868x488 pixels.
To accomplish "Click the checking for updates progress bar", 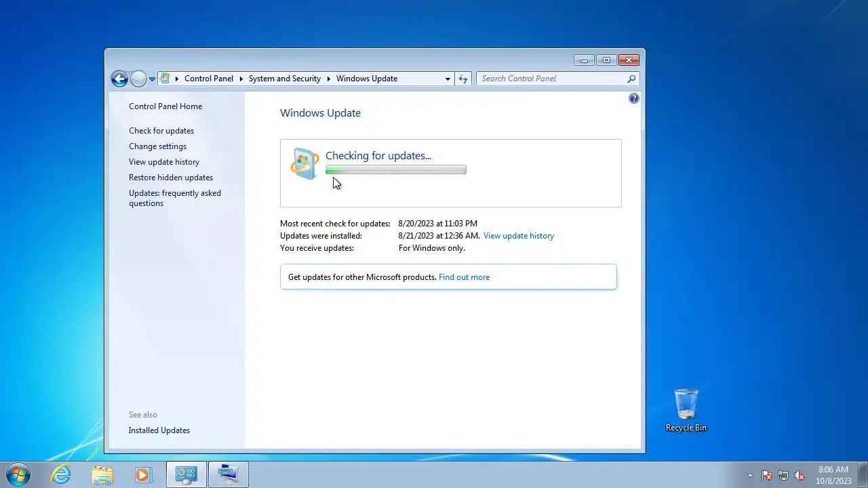I will 396,170.
